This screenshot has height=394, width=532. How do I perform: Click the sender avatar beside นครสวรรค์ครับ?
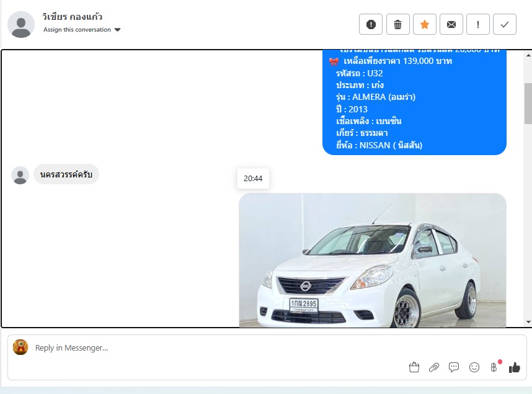[20, 175]
